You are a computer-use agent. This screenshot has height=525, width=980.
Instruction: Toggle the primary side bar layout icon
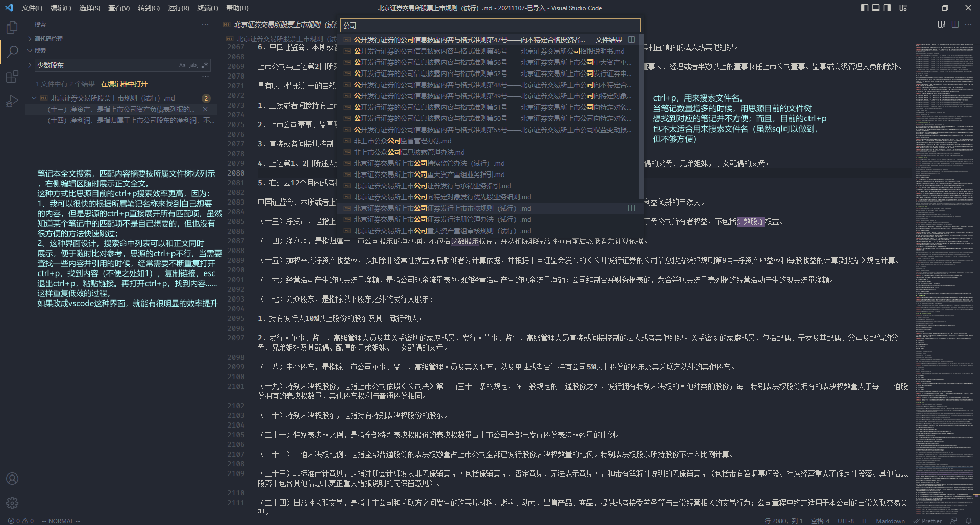[x=864, y=8]
